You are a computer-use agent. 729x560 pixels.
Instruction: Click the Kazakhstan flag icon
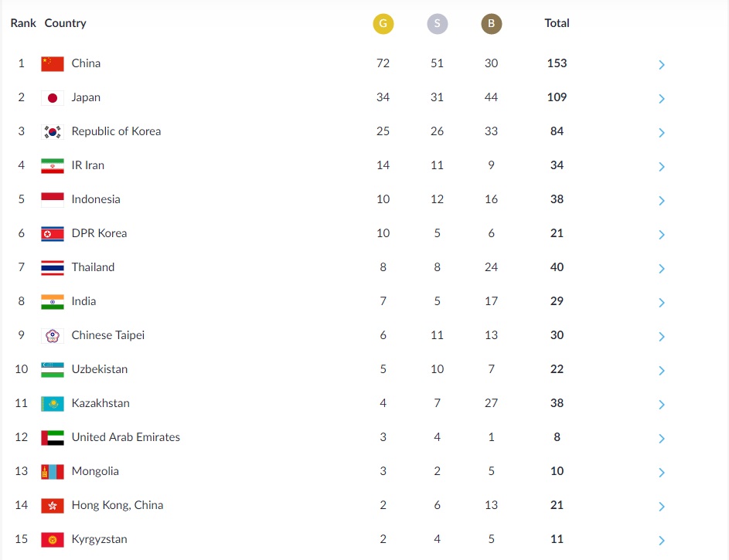coord(53,404)
